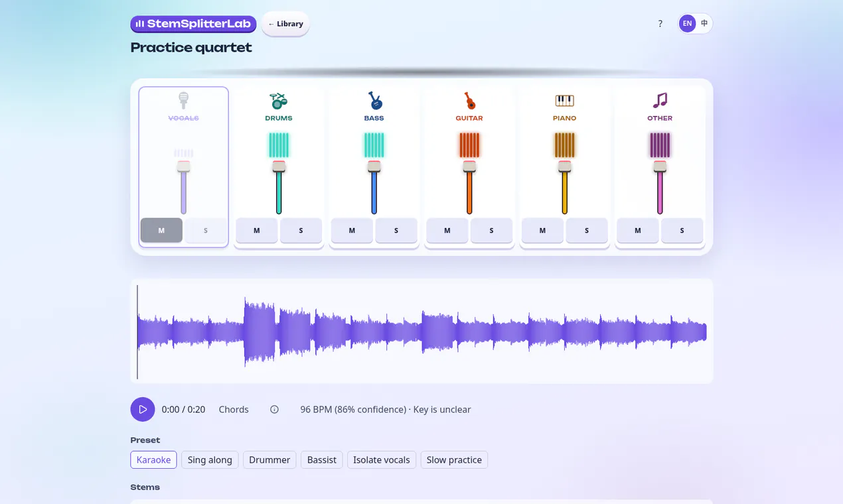The width and height of the screenshot is (843, 504).
Task: Solo the Guitar stem
Action: 492,230
